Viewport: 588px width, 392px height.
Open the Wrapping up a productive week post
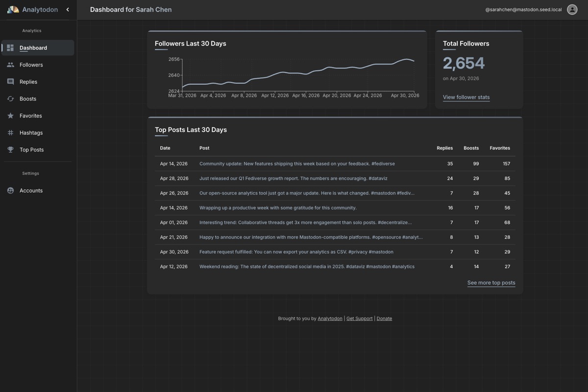[x=278, y=208]
